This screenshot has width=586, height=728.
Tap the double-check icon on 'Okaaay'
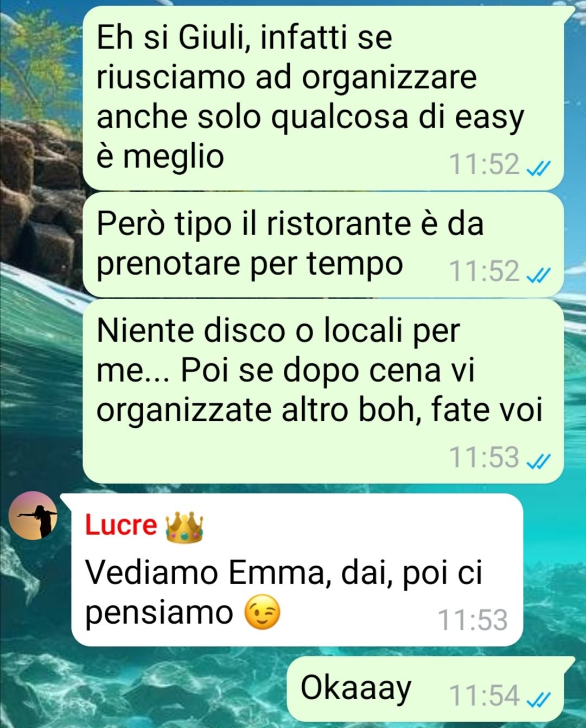(539, 700)
